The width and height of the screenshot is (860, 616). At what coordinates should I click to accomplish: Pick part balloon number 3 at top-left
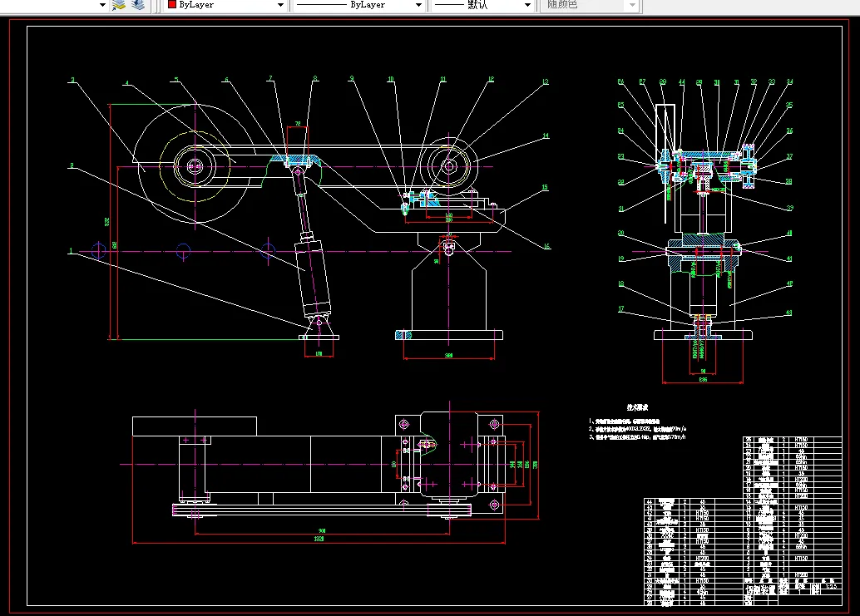coord(72,81)
